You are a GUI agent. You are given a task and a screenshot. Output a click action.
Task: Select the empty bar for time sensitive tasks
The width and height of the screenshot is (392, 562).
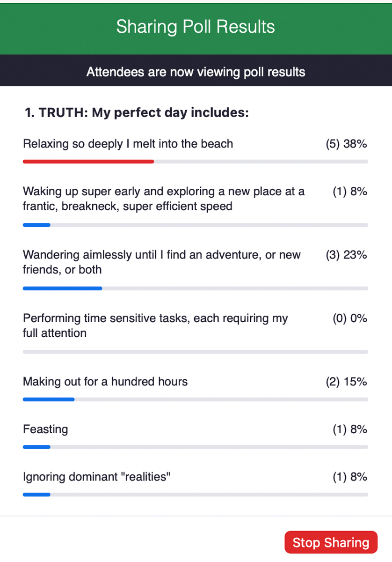click(195, 352)
